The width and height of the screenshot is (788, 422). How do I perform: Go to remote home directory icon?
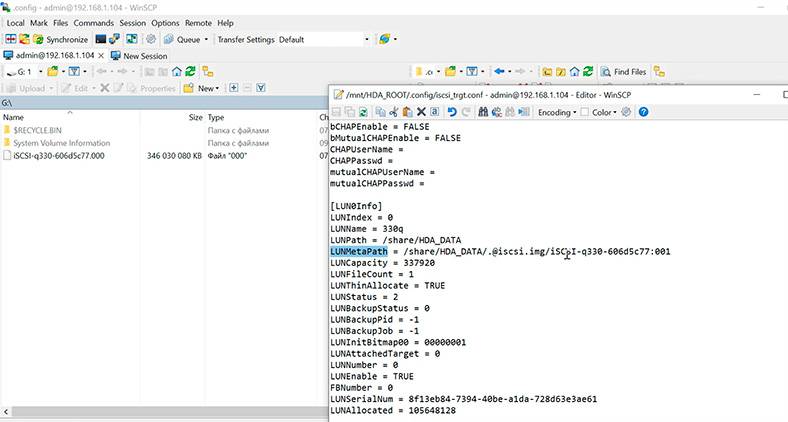point(574,71)
